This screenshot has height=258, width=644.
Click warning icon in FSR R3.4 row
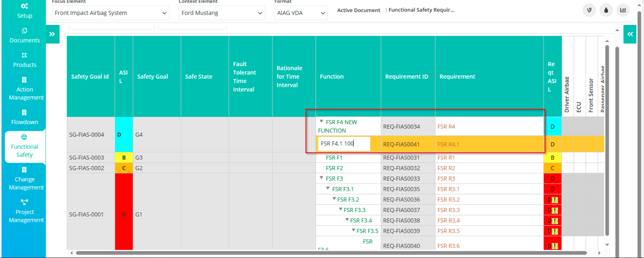(x=555, y=221)
